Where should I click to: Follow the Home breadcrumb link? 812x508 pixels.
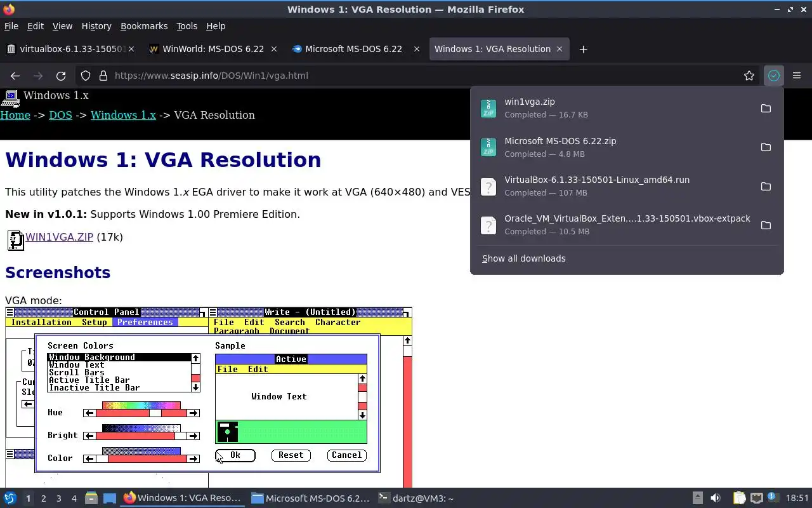pyautogui.click(x=15, y=115)
